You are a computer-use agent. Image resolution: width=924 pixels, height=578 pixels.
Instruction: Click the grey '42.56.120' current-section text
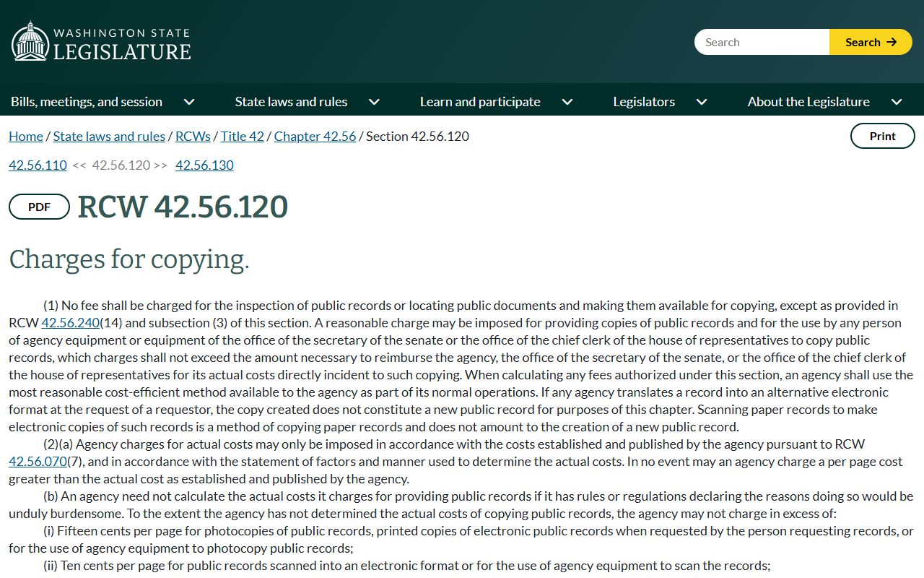click(x=121, y=165)
